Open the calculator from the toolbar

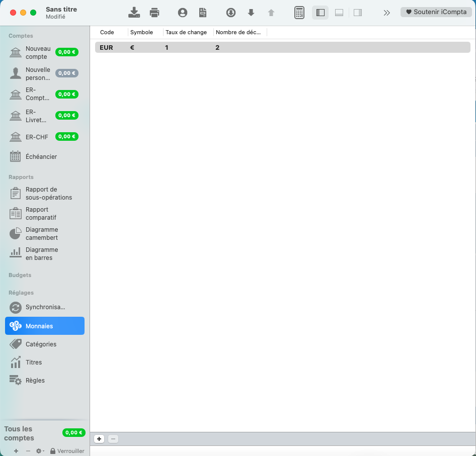tap(299, 13)
